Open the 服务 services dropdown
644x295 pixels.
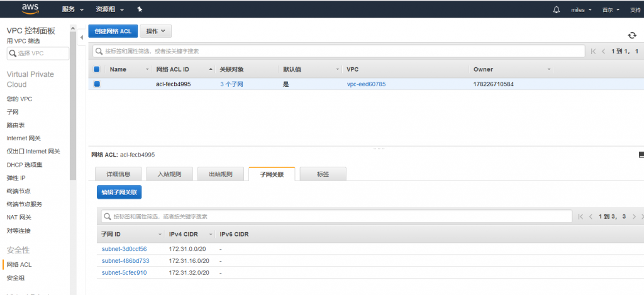click(x=73, y=9)
